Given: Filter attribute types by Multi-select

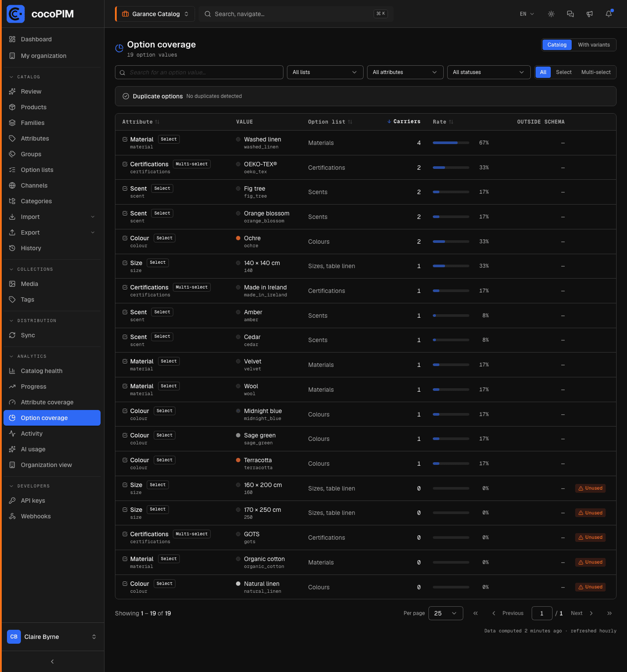Looking at the screenshot, I should [x=596, y=72].
